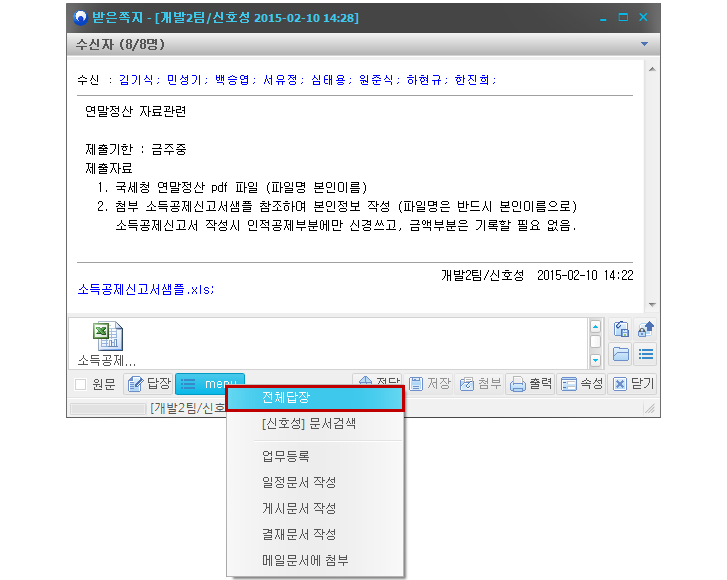This screenshot has width=727, height=580.
Task: Click the message body scroll-down arrow
Action: click(652, 305)
